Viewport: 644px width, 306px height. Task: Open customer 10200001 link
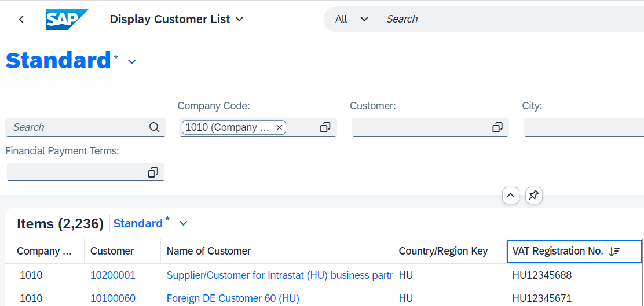point(112,276)
